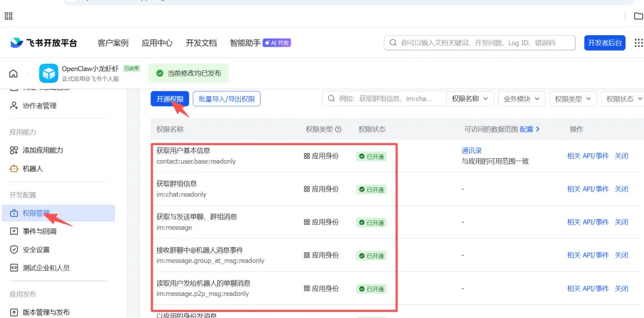644x318 pixels.
Task: Open 相关 API/事件 for contact:user.base:readonly
Action: (588, 156)
